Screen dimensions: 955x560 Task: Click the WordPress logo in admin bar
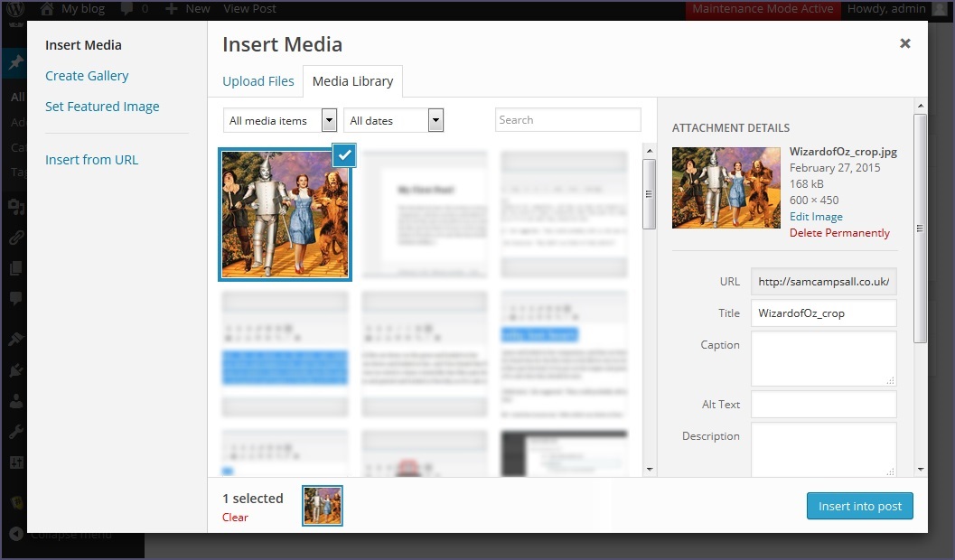15,9
